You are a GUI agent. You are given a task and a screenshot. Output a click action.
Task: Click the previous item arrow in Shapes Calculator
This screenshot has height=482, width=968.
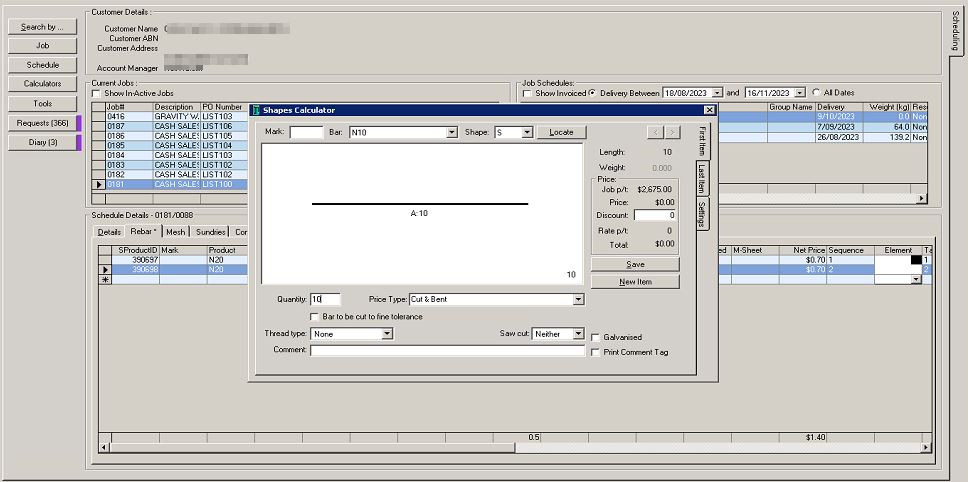[x=655, y=132]
